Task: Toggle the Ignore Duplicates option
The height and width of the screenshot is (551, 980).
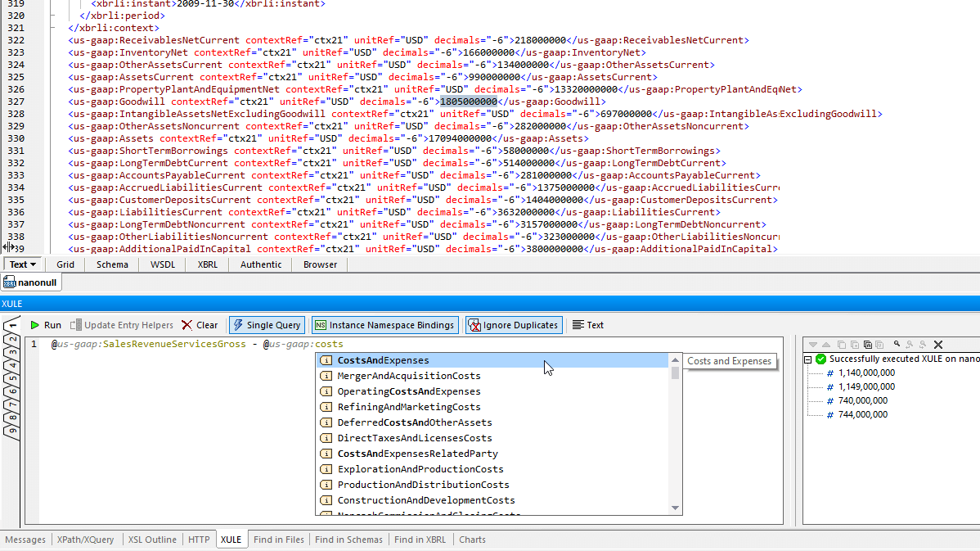Action: (514, 325)
